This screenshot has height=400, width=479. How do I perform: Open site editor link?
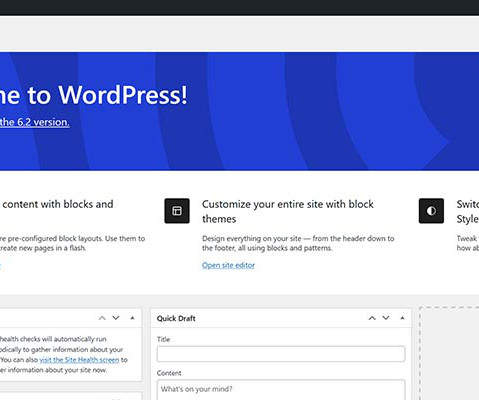(x=228, y=265)
